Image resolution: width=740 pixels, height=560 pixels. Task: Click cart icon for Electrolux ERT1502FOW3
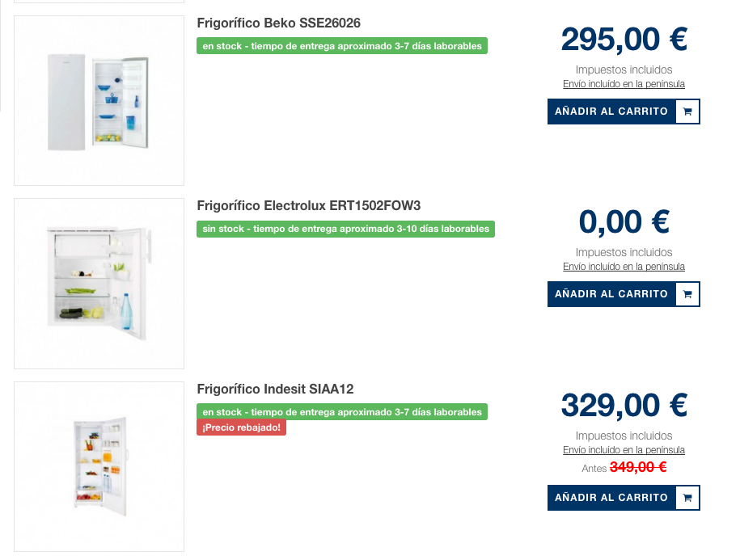click(x=687, y=294)
